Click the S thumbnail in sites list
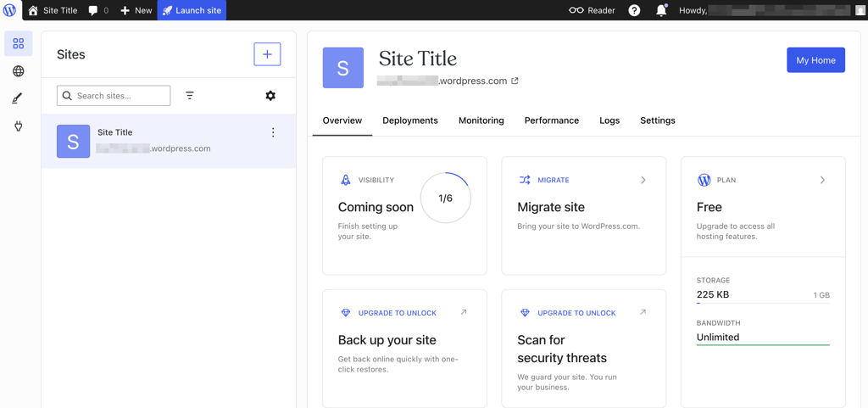The image size is (868, 408). [73, 141]
